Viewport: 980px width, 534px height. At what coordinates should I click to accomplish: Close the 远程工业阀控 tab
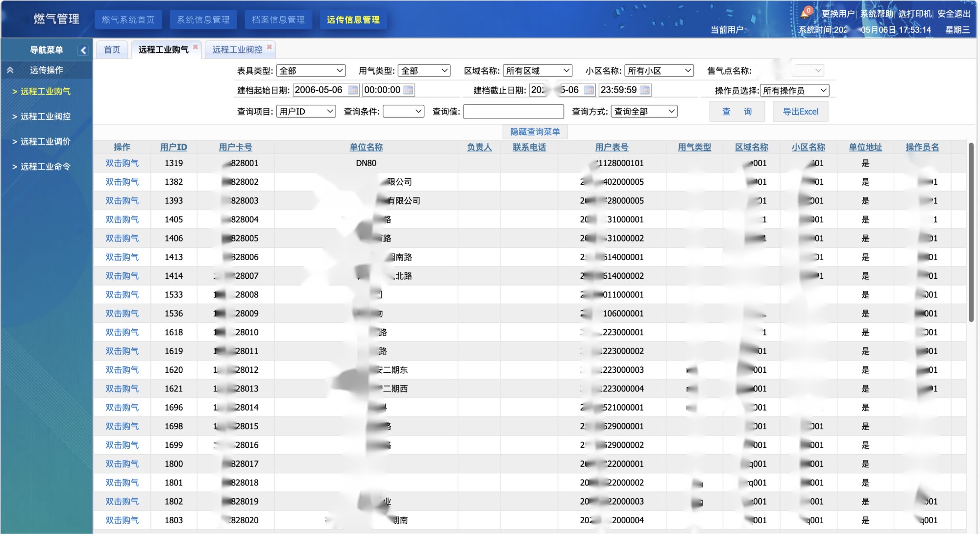point(269,47)
